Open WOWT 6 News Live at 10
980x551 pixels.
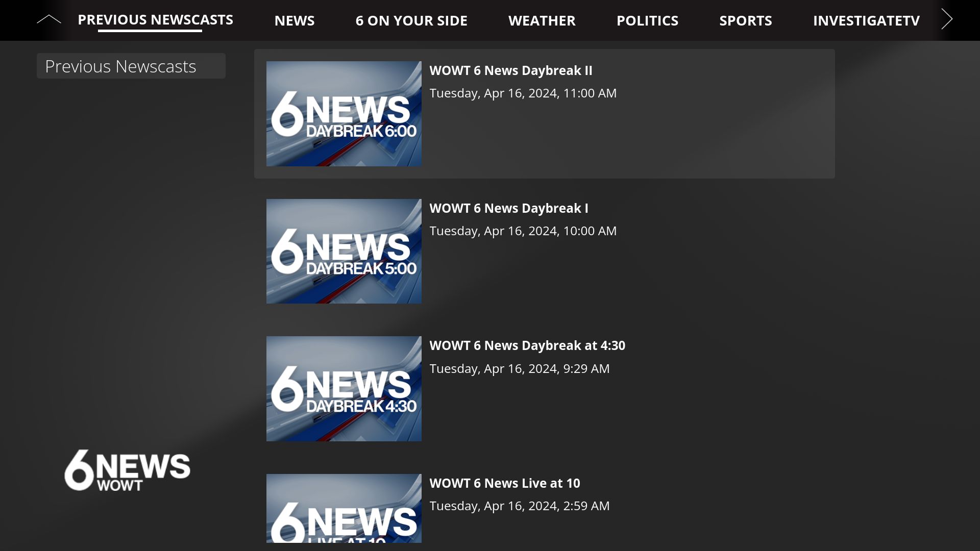click(x=505, y=483)
